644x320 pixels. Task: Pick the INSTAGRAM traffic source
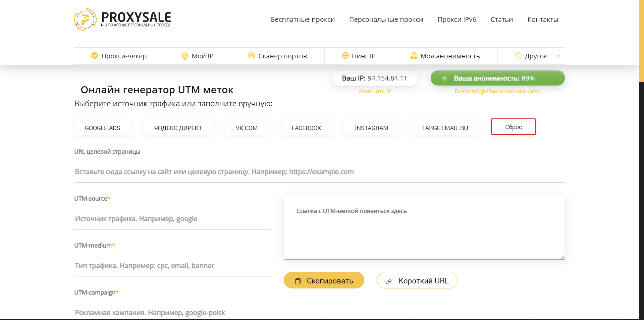(372, 127)
